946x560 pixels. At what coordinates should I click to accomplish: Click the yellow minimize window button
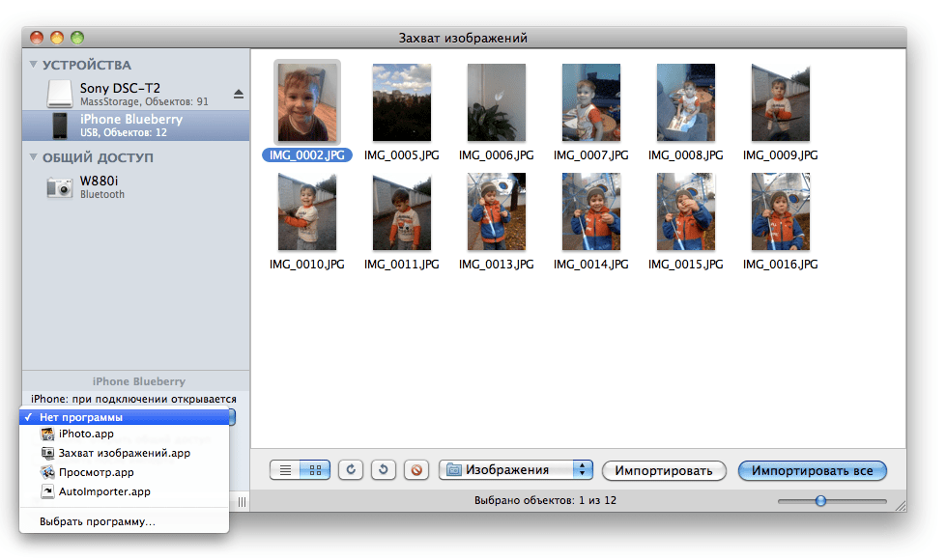[57, 38]
